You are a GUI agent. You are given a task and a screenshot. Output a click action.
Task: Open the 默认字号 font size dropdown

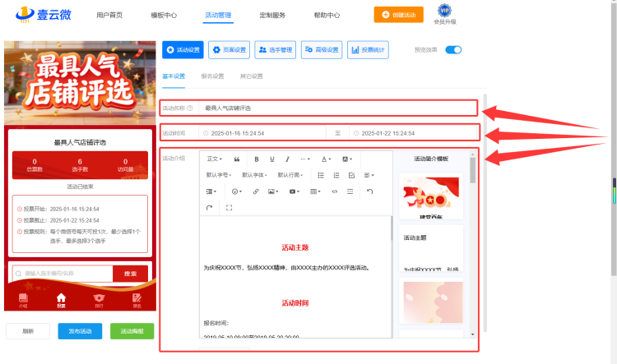(218, 175)
